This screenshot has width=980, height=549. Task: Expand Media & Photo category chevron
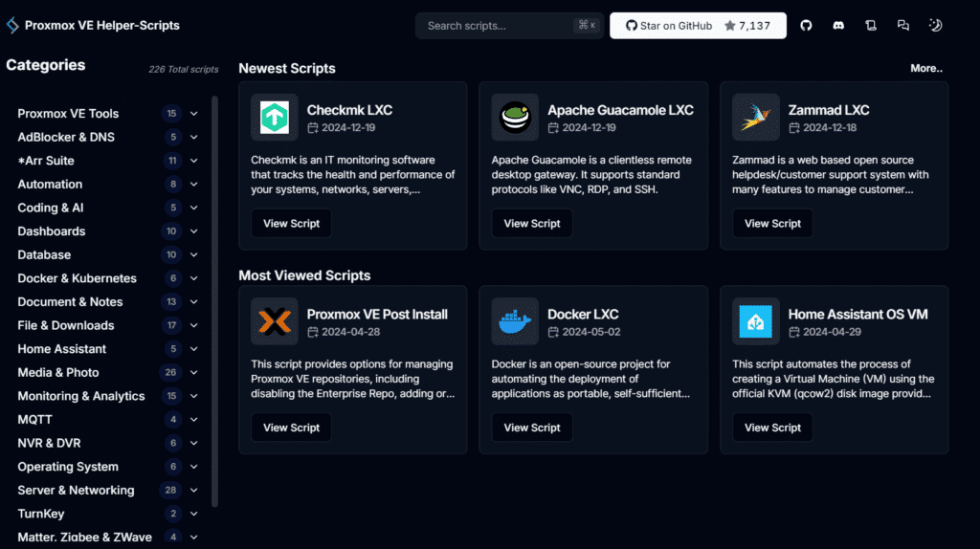(x=193, y=372)
